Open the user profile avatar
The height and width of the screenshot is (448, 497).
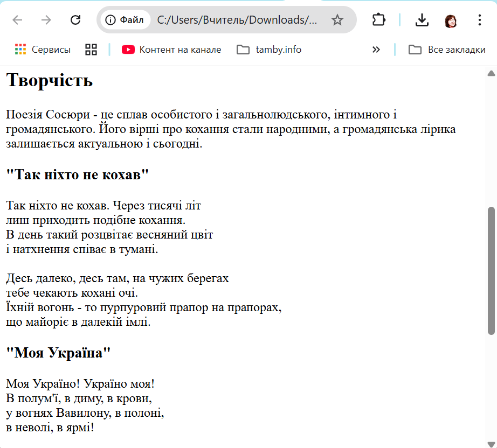point(451,20)
